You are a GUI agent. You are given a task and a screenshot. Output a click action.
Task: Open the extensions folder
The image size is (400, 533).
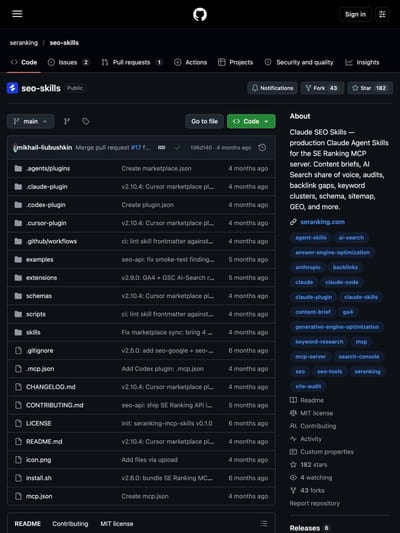[x=41, y=278]
